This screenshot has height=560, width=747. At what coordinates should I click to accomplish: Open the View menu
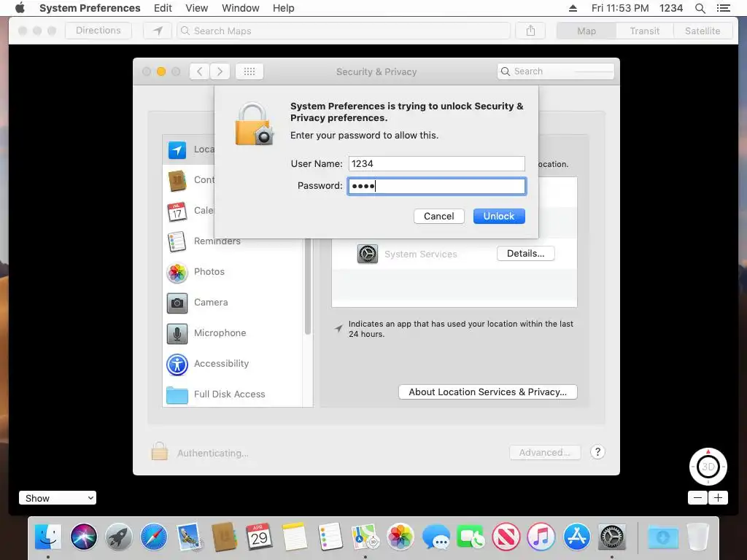(197, 8)
